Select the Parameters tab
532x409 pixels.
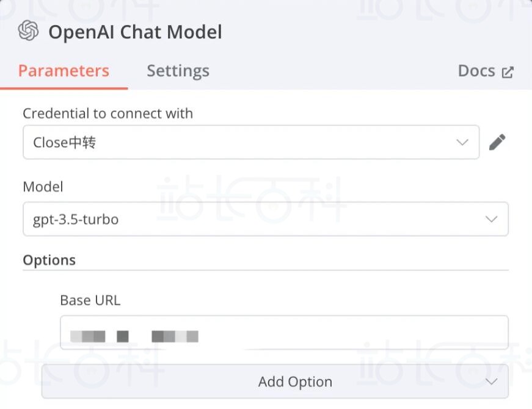[x=64, y=71]
